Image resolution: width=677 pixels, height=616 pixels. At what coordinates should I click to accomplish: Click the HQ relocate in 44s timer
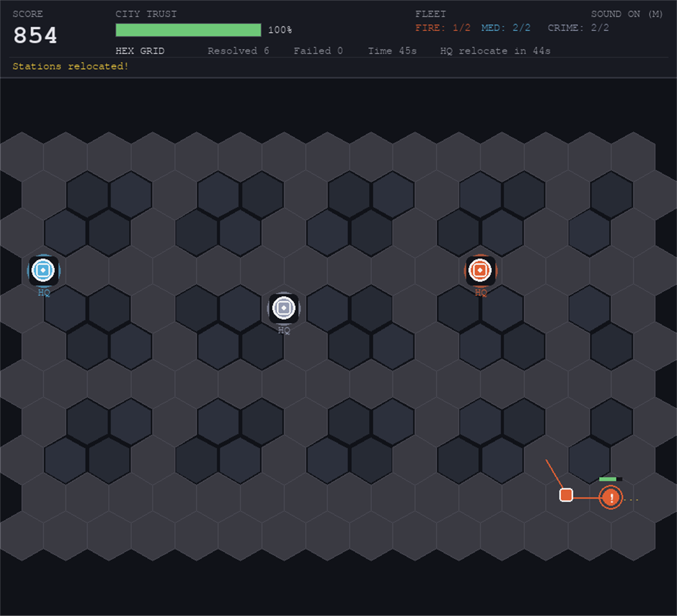[495, 51]
